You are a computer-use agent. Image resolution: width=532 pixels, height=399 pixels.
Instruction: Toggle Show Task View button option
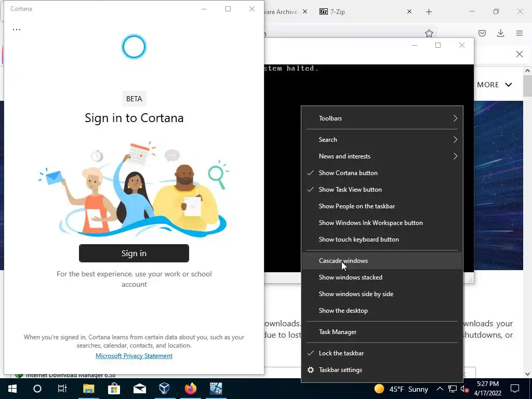coord(382,190)
